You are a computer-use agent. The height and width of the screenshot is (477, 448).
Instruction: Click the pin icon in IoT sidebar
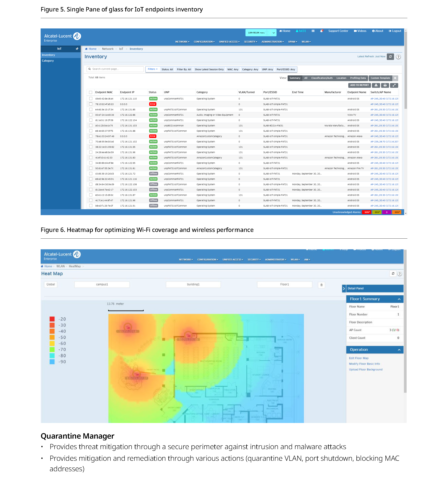tap(77, 49)
